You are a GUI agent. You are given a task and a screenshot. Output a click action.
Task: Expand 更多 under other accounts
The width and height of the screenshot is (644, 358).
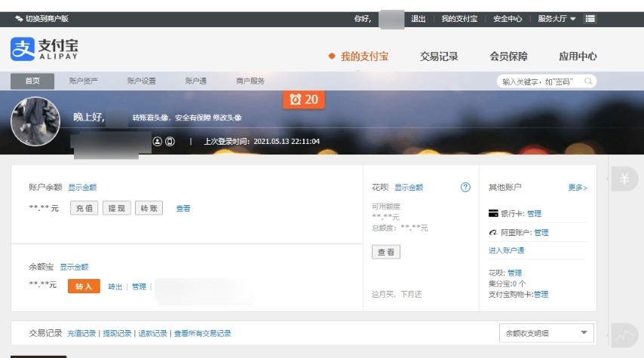point(577,188)
